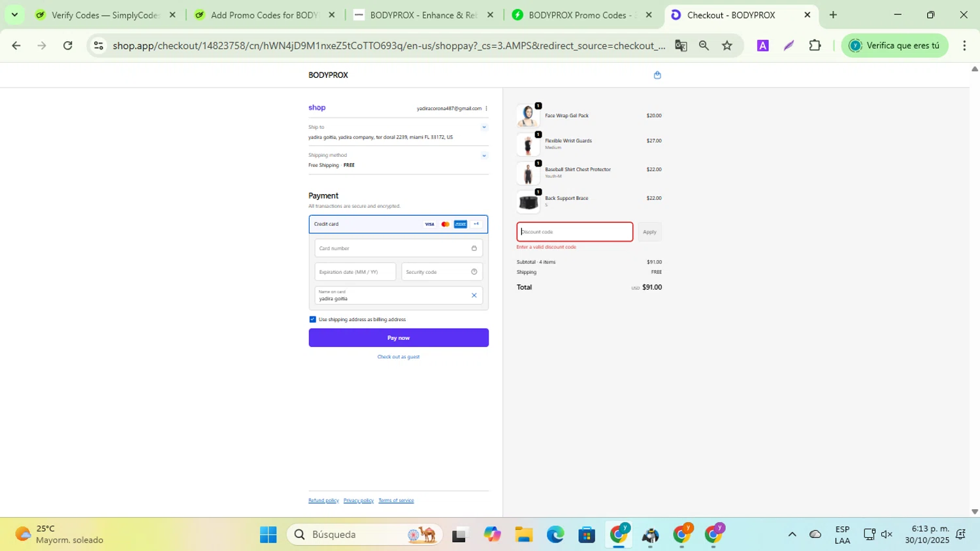Select the Credit card payment option
This screenshot has height=551, width=980.
coord(399,224)
